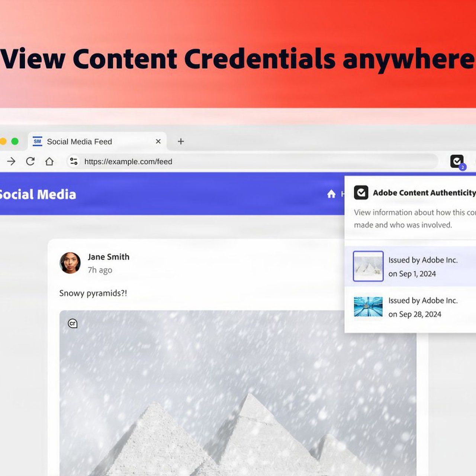This screenshot has width=476, height=476.
Task: Click the green macOS window button
Action: [x=15, y=141]
